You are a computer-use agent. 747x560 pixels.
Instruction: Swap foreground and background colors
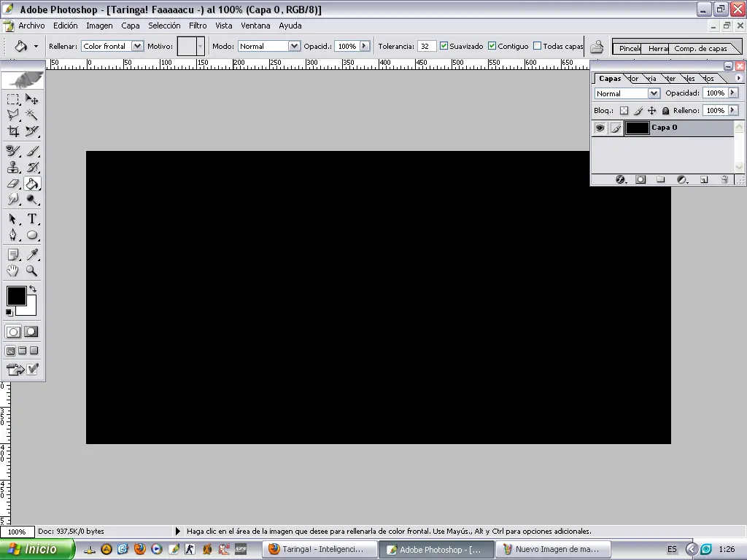[x=33, y=289]
